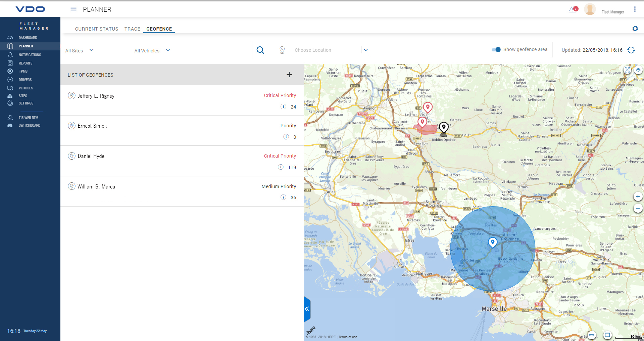Click the search magnifier icon
This screenshot has width=644, height=341.
pyautogui.click(x=260, y=50)
